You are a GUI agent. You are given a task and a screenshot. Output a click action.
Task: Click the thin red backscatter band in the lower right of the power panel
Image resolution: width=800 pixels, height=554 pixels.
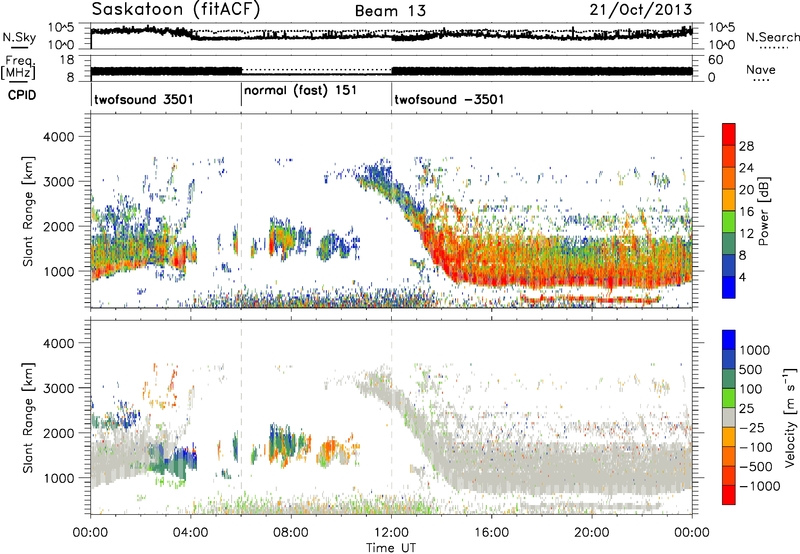point(591,299)
